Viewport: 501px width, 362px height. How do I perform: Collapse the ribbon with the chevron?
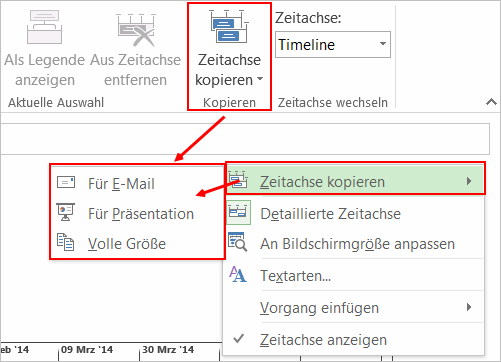pyautogui.click(x=491, y=102)
